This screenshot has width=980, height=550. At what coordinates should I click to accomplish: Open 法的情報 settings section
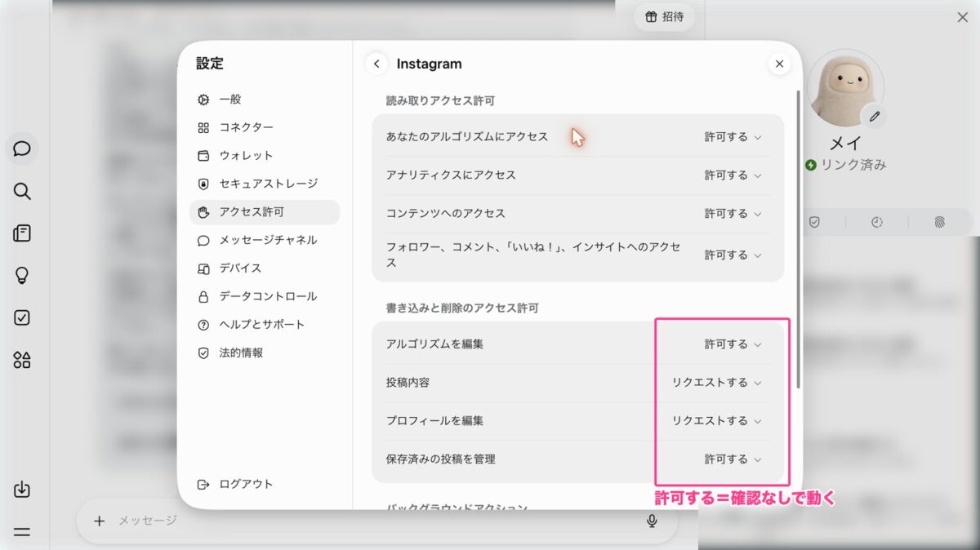[x=265, y=353]
